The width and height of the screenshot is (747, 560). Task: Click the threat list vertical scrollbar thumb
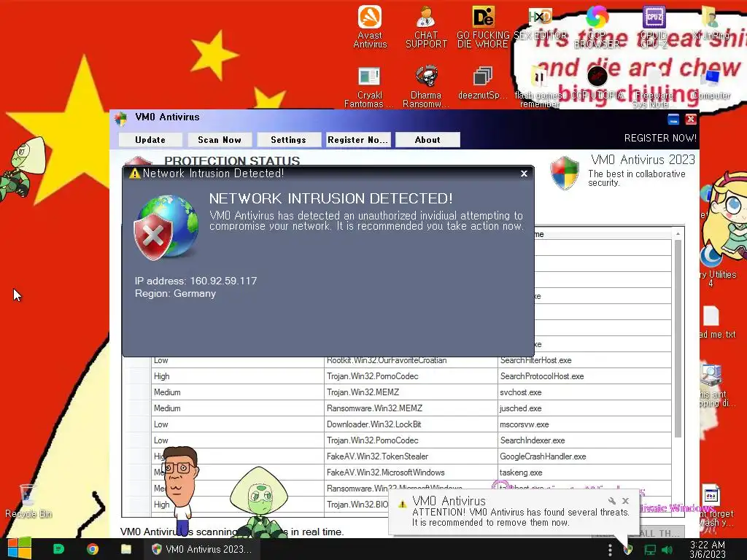click(x=678, y=338)
